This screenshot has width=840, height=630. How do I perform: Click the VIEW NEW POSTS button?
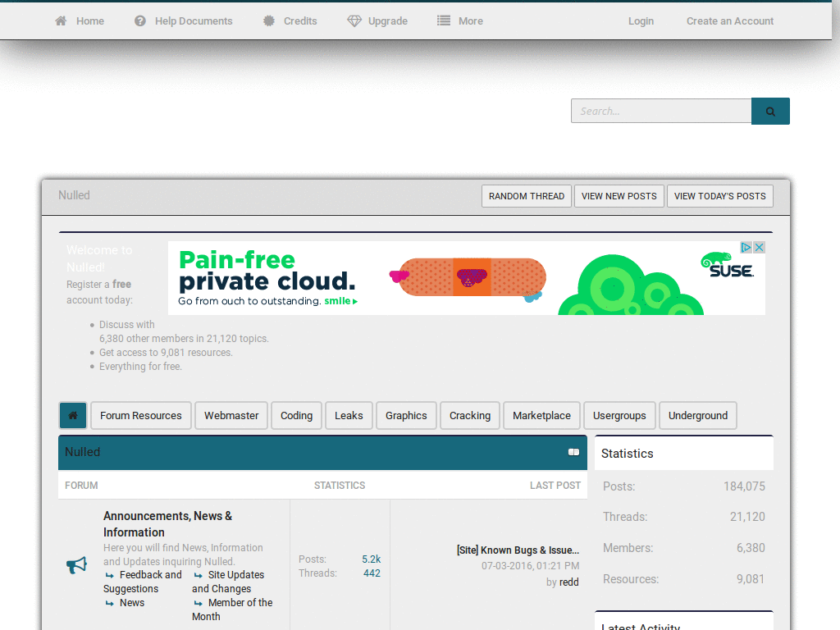click(619, 196)
